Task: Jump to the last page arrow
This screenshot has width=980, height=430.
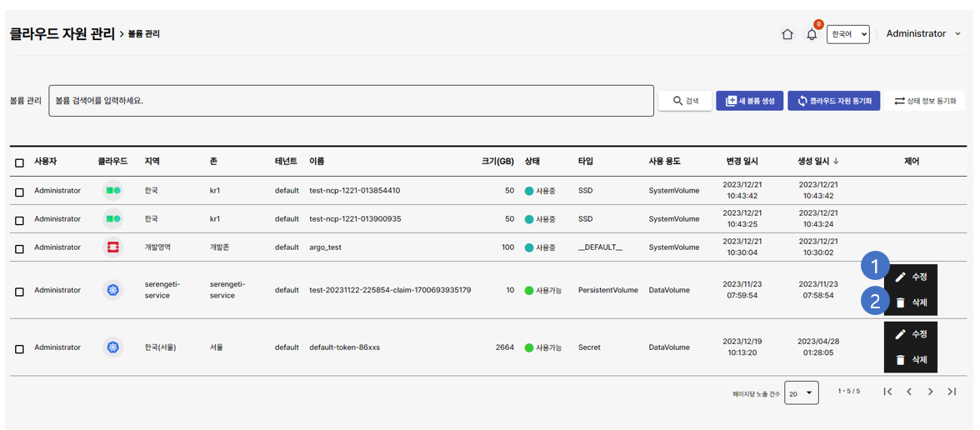Action: pyautogui.click(x=952, y=392)
